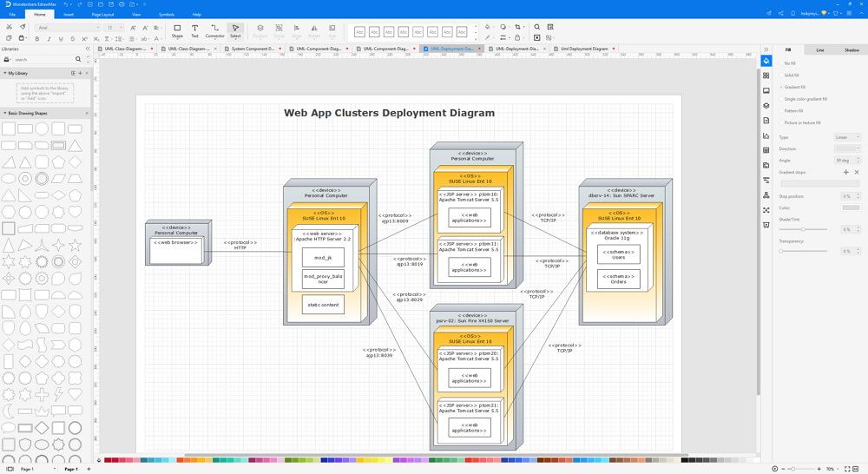This screenshot has width=868, height=474.
Task: Click the Print icon in title bar
Action: click(122, 4)
